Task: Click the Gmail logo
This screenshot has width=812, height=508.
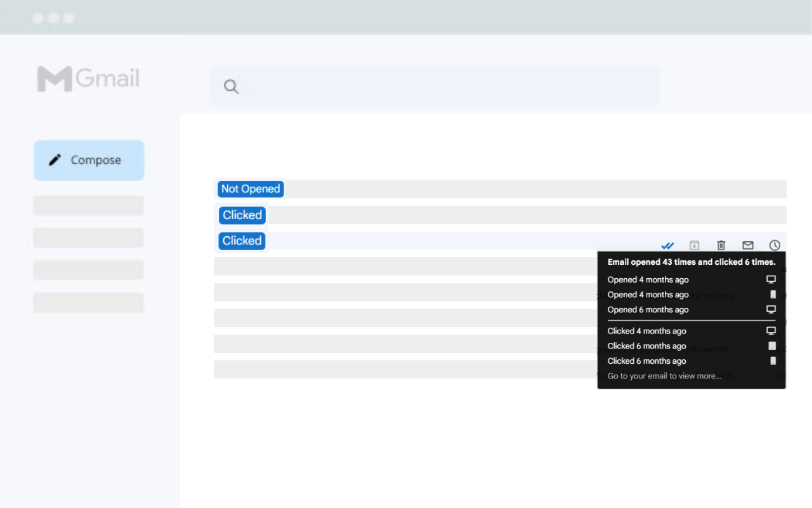Action: 88,78
